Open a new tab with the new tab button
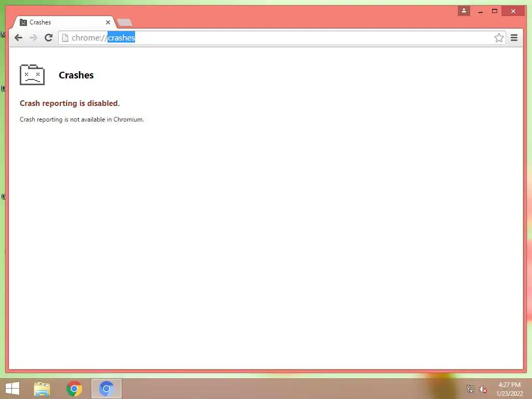The image size is (532, 399). click(124, 23)
